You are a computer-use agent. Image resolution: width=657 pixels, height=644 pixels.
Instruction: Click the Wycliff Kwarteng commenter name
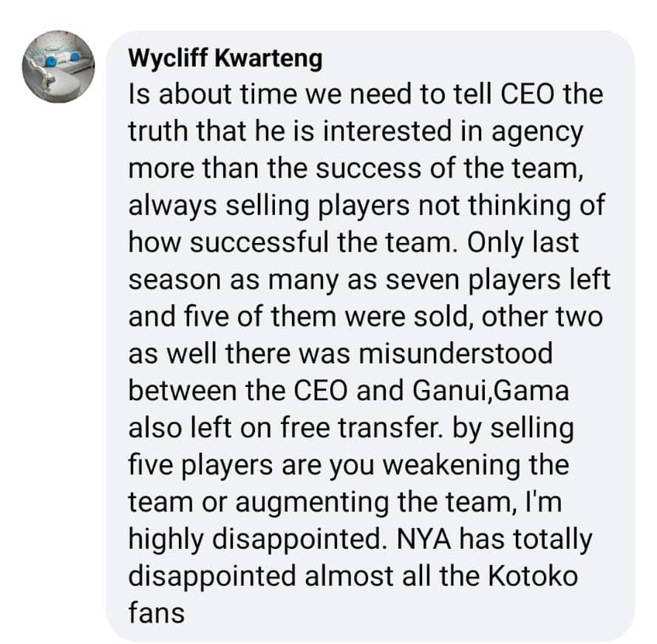pos(225,59)
